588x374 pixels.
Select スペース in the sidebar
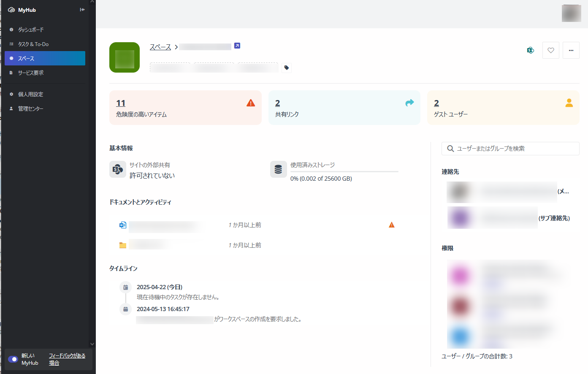[45, 58]
